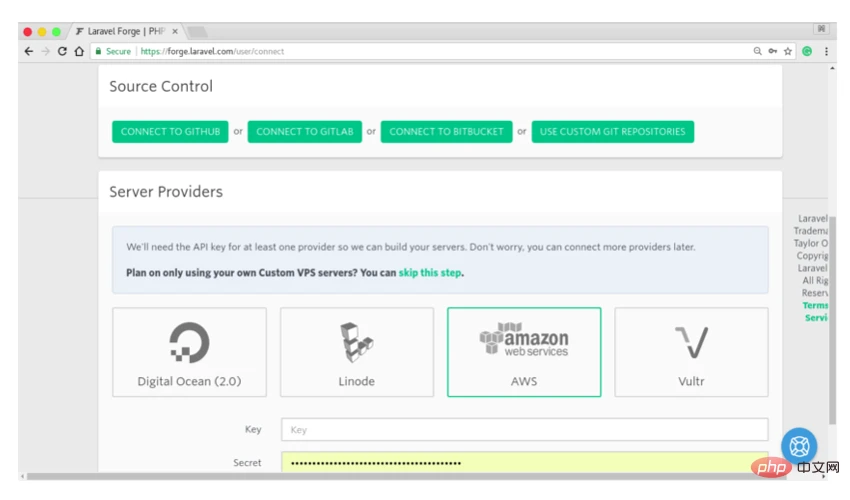Click the macOS yellow minimize window button

(42, 31)
